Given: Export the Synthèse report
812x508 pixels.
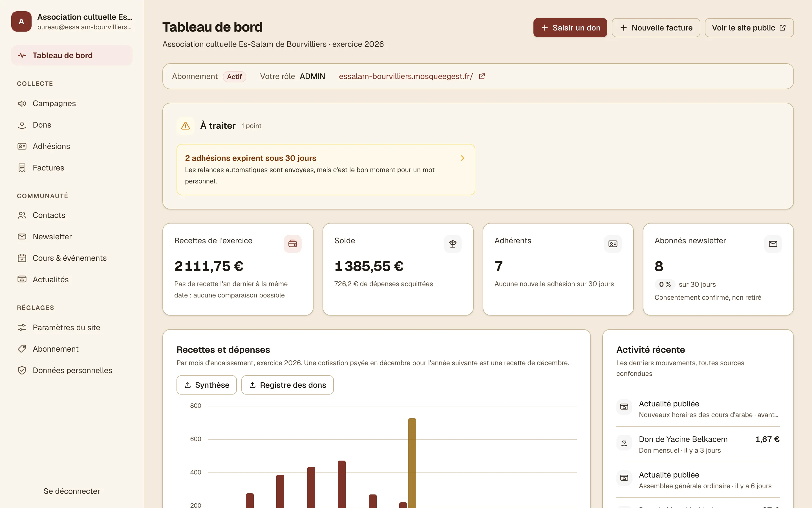Looking at the screenshot, I should (206, 385).
